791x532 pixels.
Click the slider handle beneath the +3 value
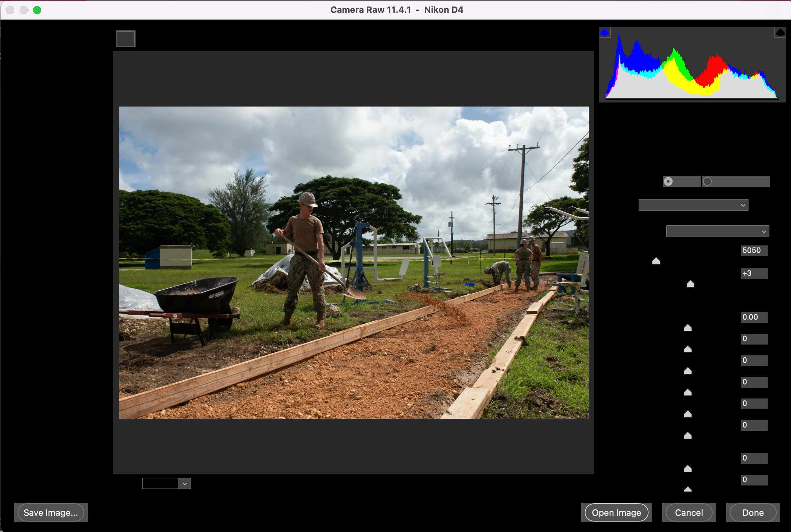(691, 284)
